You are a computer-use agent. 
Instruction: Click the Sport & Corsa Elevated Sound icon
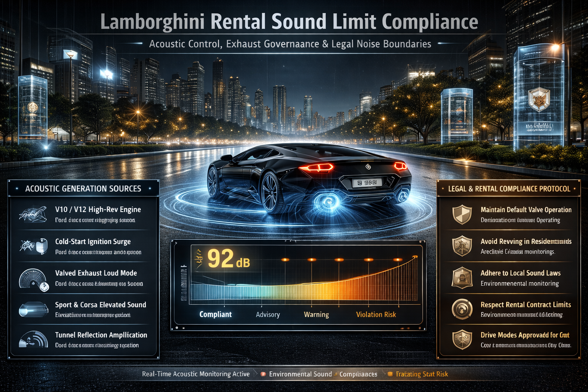pos(33,309)
